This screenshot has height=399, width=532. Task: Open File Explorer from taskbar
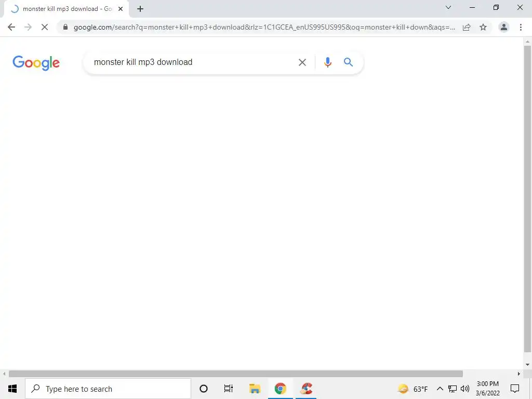click(255, 389)
